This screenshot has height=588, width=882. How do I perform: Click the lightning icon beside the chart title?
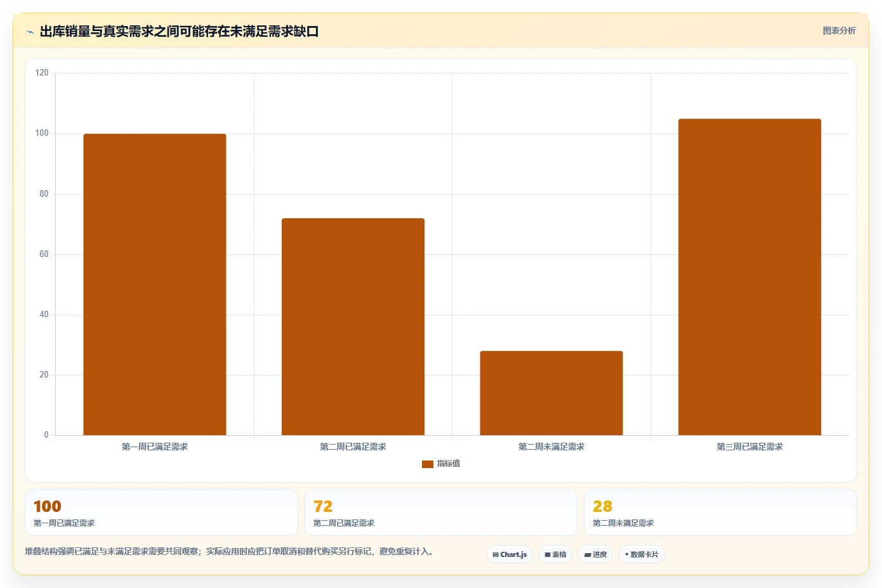click(30, 32)
